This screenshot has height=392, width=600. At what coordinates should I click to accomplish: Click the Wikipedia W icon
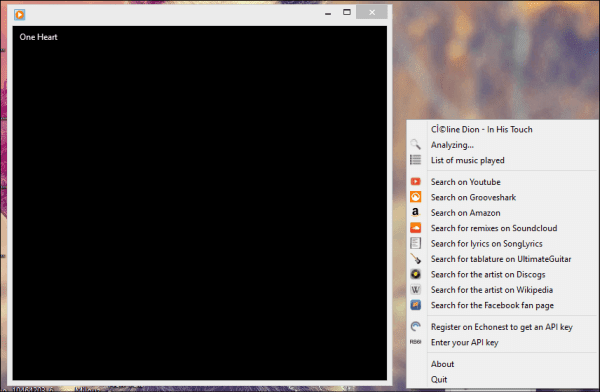[416, 289]
